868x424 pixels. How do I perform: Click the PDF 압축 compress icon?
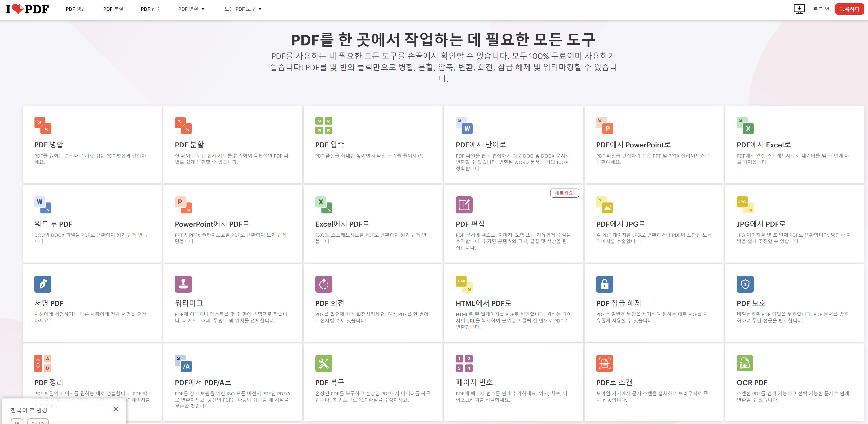(323, 126)
